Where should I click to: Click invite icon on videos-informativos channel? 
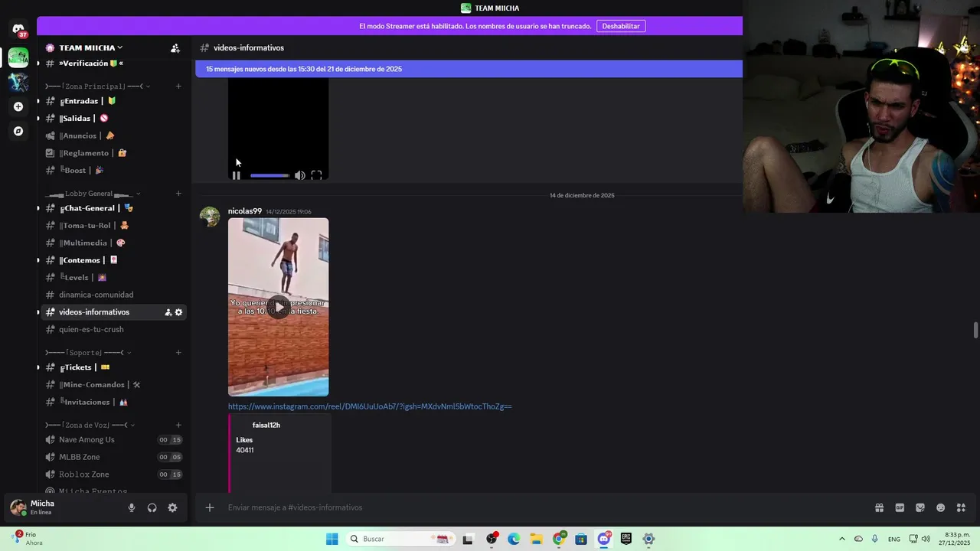pos(168,312)
